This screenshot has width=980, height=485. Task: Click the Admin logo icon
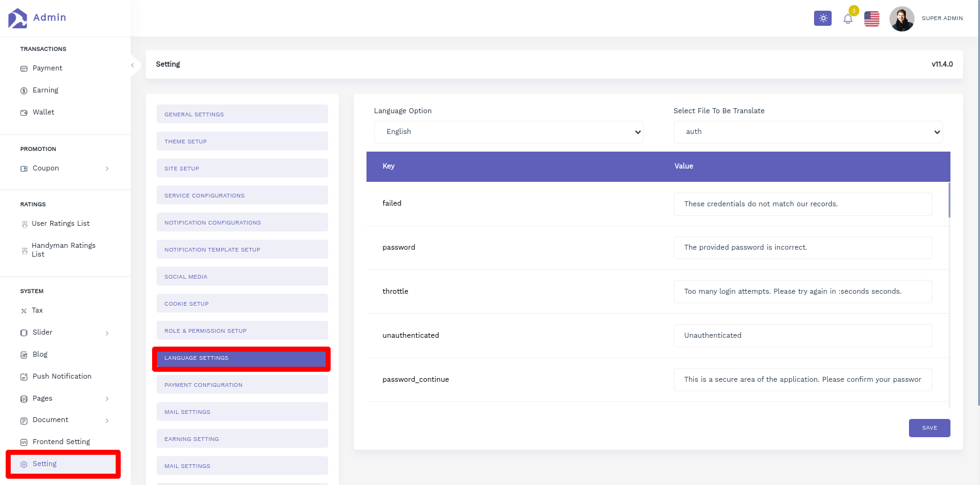tap(18, 18)
